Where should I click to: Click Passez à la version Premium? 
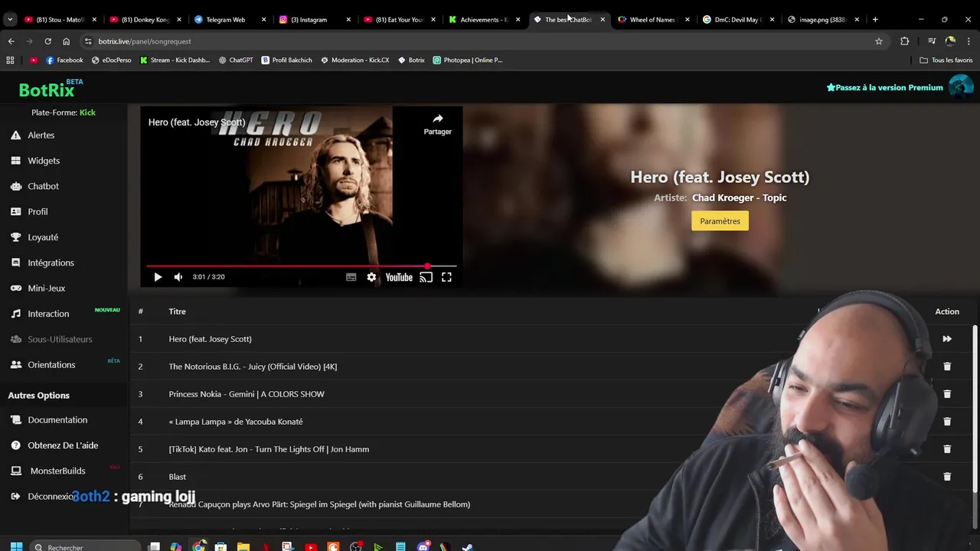pos(884,87)
